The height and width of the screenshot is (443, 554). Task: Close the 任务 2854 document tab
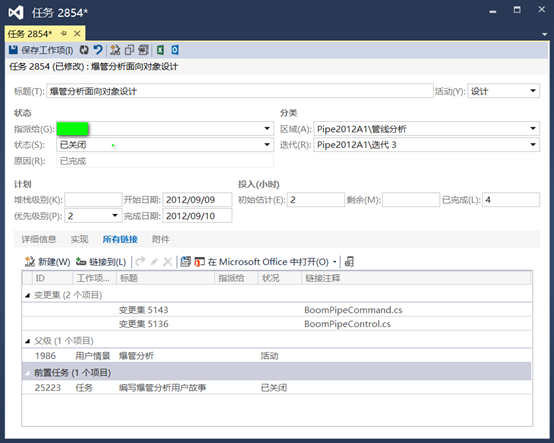(x=77, y=34)
